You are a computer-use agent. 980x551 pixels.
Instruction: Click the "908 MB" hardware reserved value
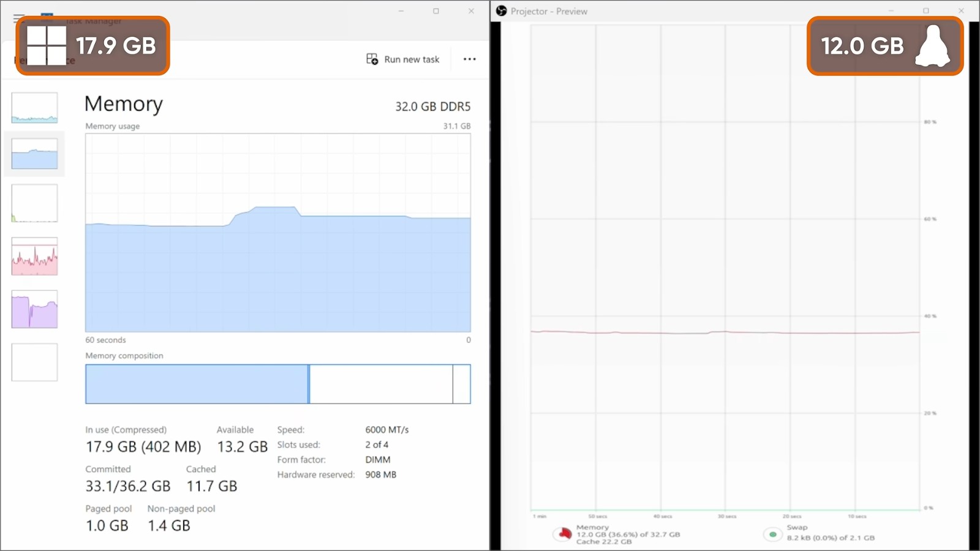click(381, 474)
